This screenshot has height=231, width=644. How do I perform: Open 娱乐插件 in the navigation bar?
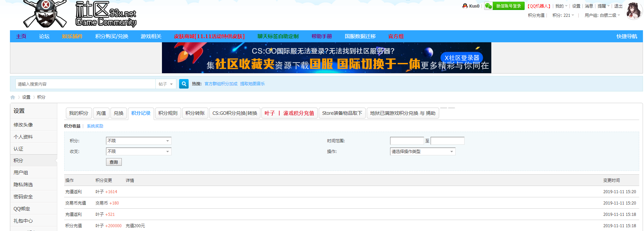(72, 36)
